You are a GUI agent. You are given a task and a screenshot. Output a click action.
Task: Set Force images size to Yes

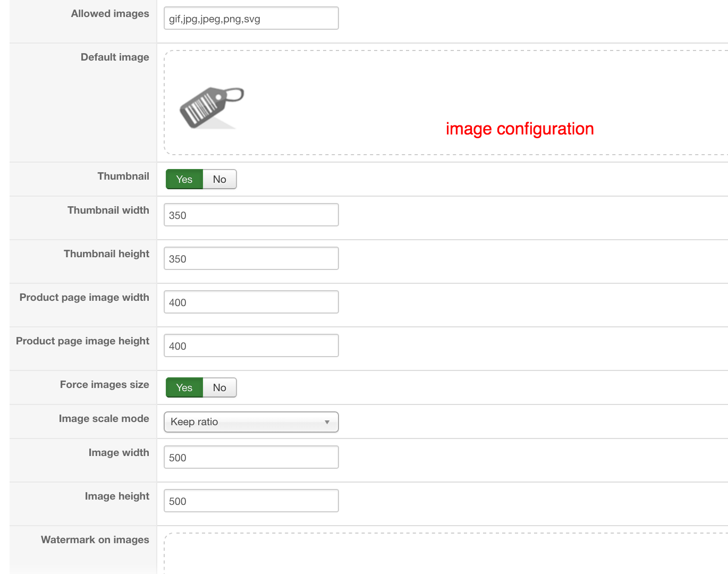coord(184,388)
